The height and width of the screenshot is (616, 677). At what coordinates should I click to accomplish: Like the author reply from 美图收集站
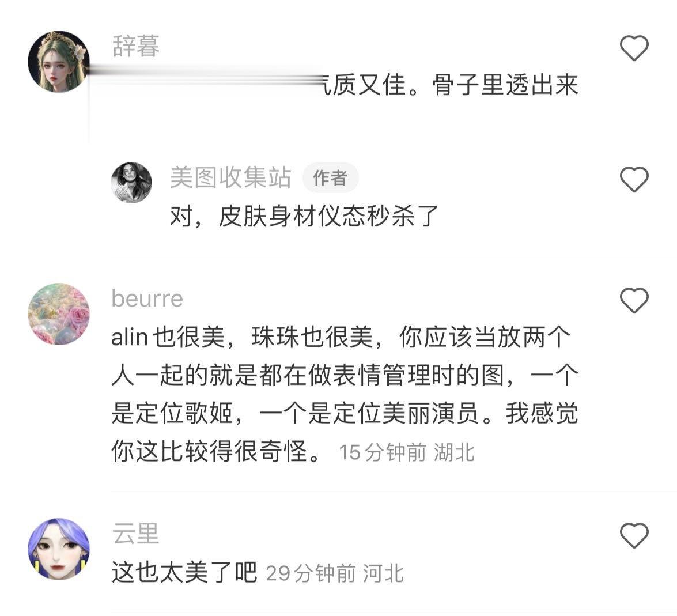(x=634, y=179)
